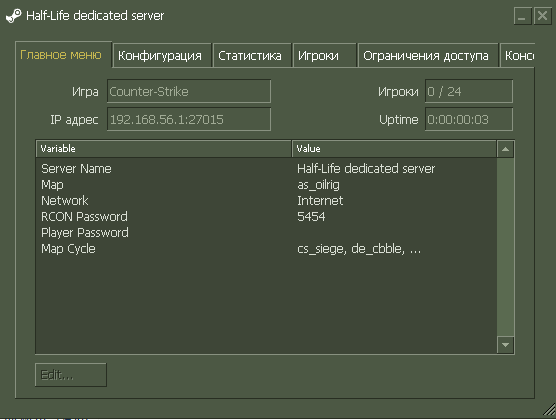Select the Player Password row

[266, 233]
